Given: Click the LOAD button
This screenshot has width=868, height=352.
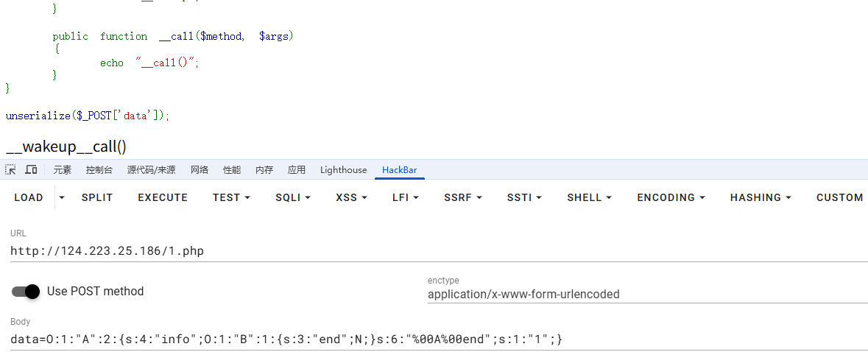Looking at the screenshot, I should pyautogui.click(x=29, y=197).
